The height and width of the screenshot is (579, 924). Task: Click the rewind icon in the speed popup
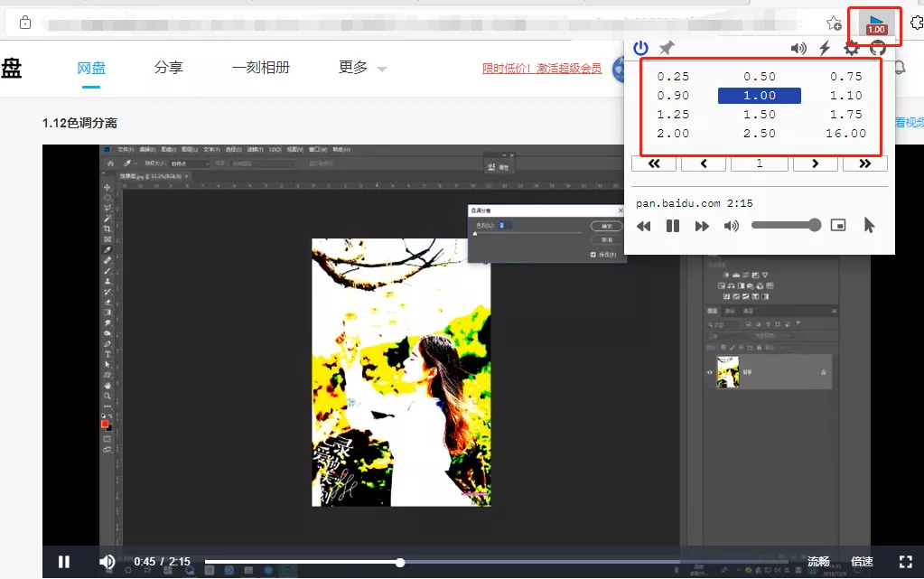point(643,226)
